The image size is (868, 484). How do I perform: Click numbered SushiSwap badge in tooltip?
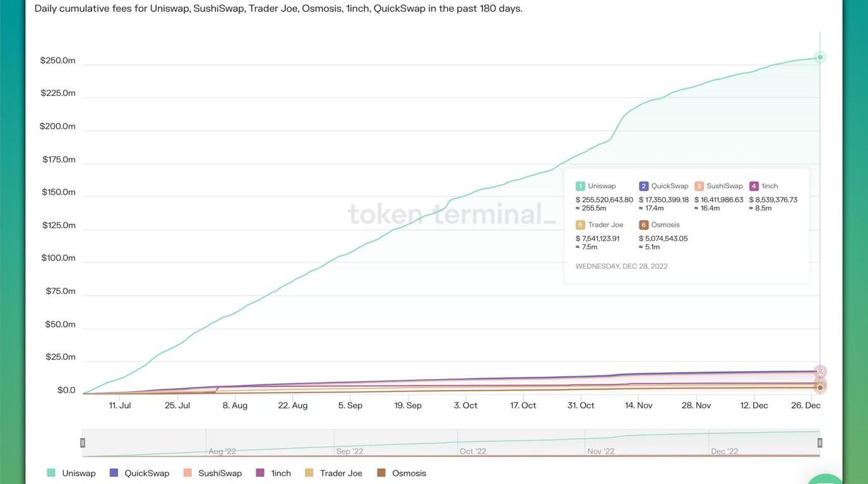coord(699,186)
